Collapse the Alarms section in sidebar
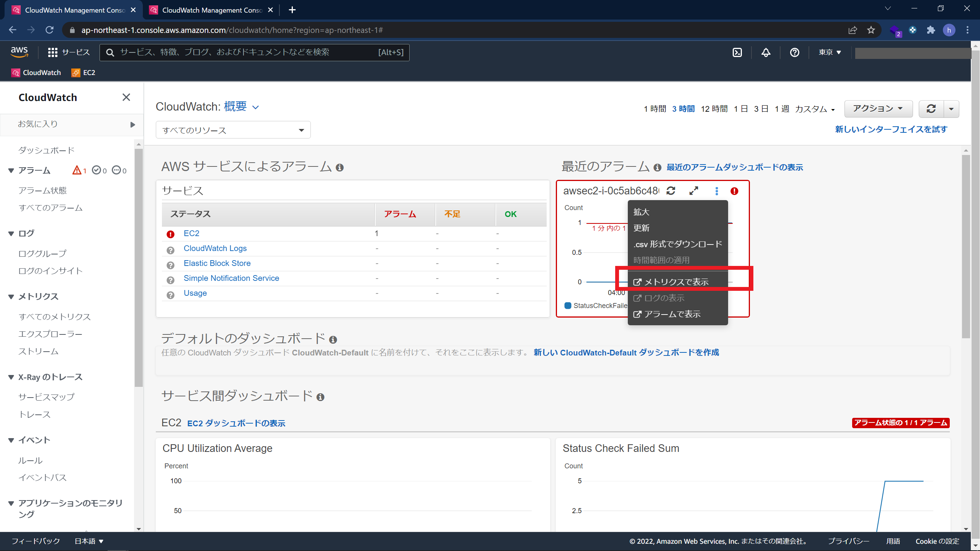Screen dimensions: 980x551 pyautogui.click(x=11, y=171)
